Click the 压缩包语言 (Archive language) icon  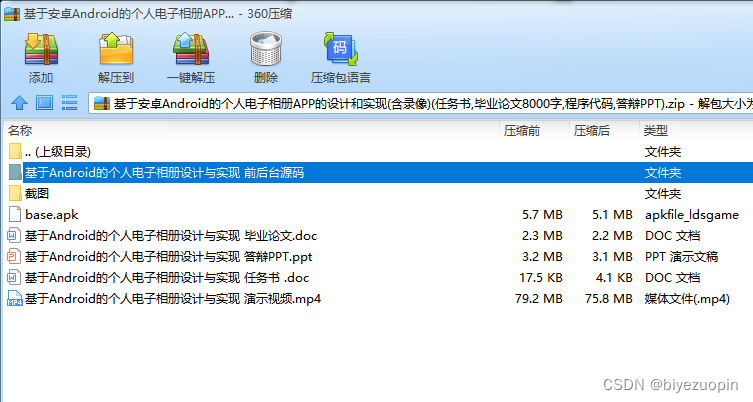click(x=340, y=49)
